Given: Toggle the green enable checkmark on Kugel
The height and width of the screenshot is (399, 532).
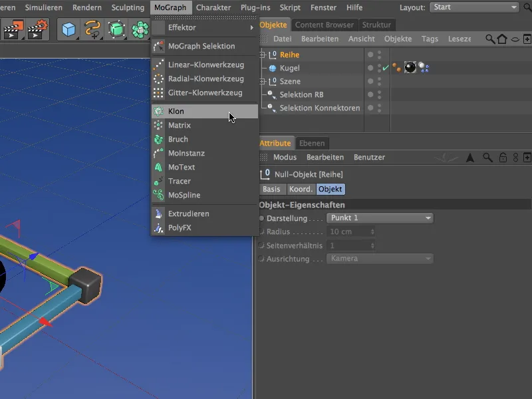Looking at the screenshot, I should 386,68.
